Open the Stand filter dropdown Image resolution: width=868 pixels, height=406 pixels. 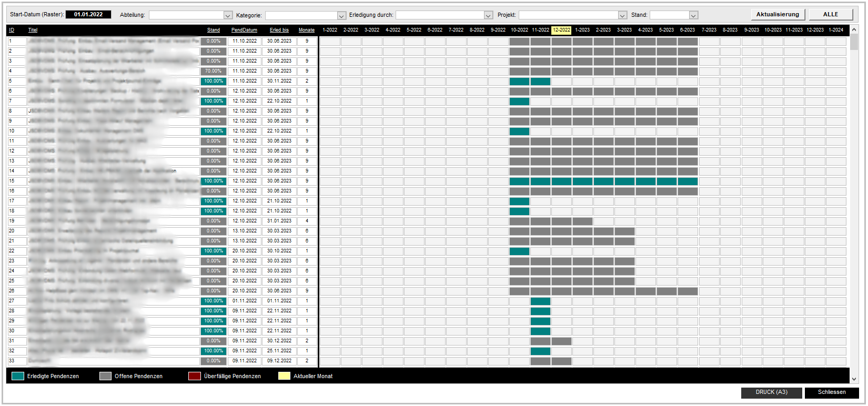pyautogui.click(x=693, y=15)
